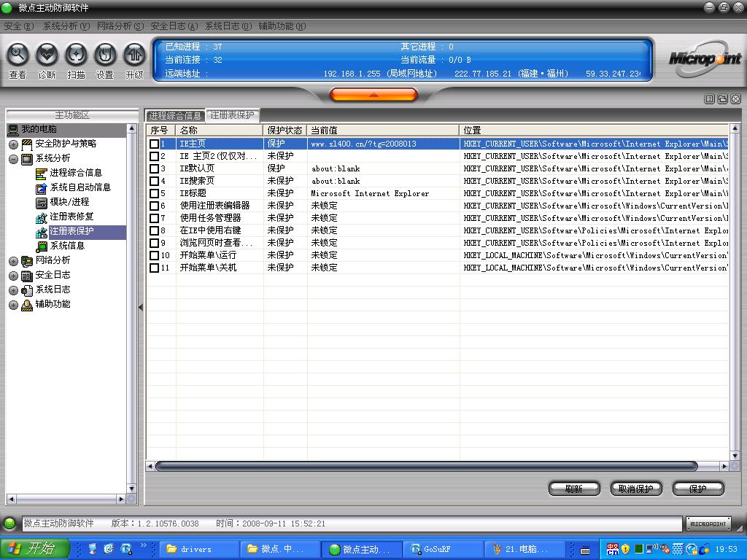Image resolution: width=747 pixels, height=560 pixels.
Task: Click the 模块/进程 tree icon
Action: pos(42,203)
